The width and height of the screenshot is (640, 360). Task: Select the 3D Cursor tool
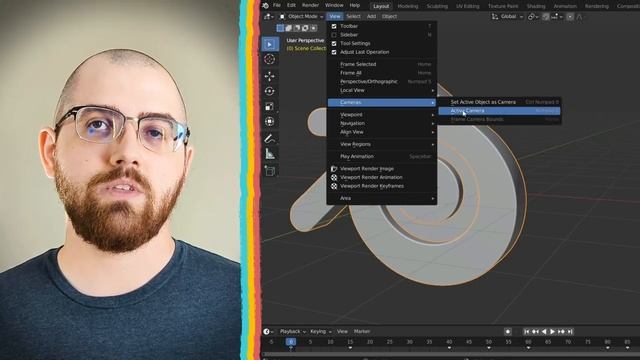[269, 60]
